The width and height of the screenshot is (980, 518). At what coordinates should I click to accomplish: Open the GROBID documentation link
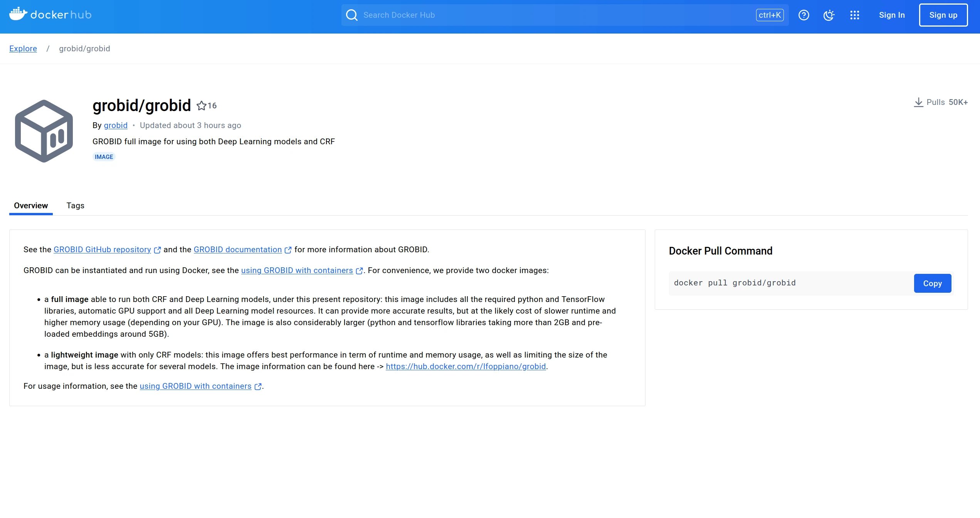point(238,250)
